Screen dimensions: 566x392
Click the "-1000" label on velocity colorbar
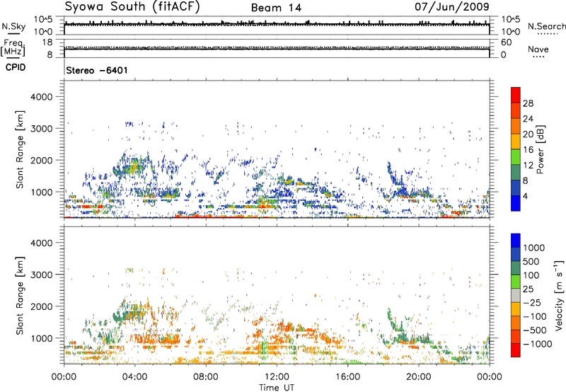tap(537, 344)
